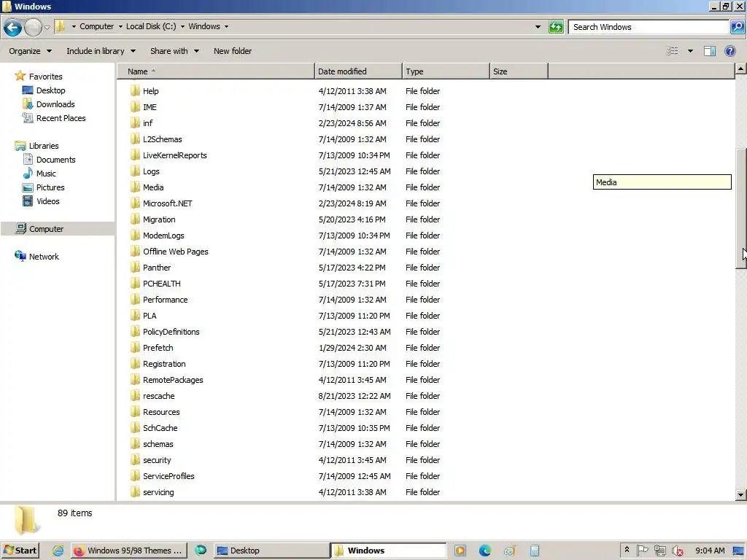Click the scrollbar up arrow

pyautogui.click(x=741, y=69)
